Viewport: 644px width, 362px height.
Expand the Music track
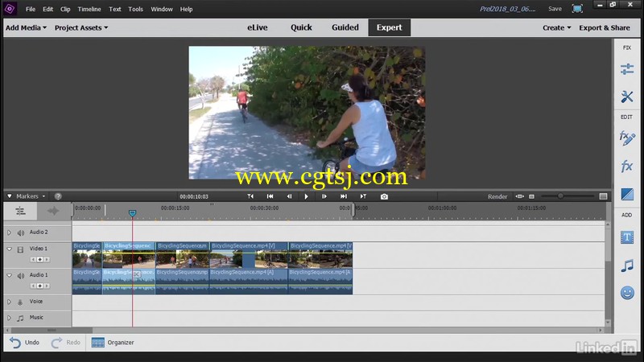[x=9, y=318]
